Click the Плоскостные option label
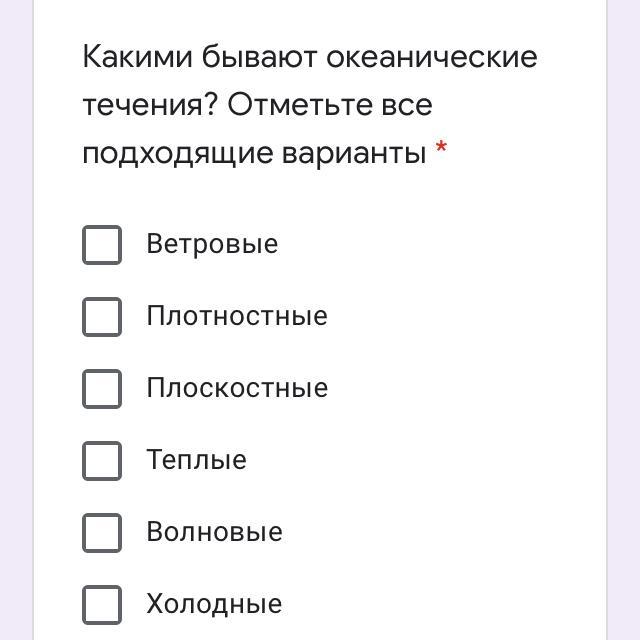This screenshot has height=640, width=640. (237, 389)
